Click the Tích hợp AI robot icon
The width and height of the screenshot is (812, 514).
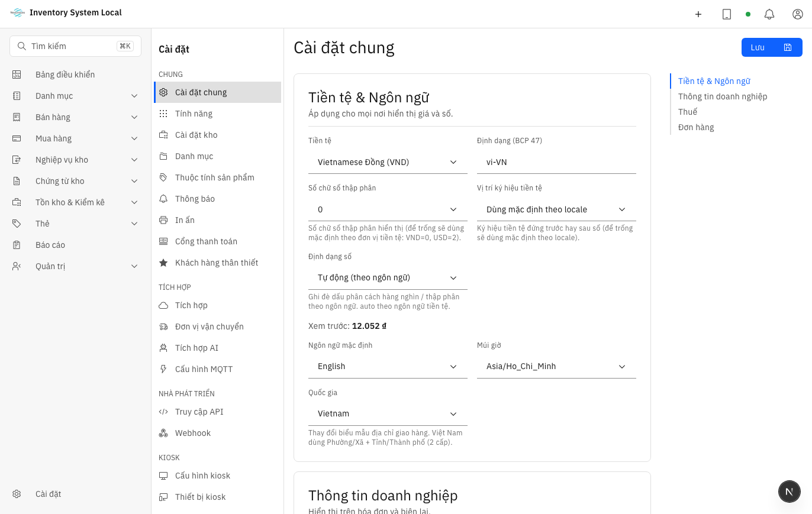click(163, 348)
